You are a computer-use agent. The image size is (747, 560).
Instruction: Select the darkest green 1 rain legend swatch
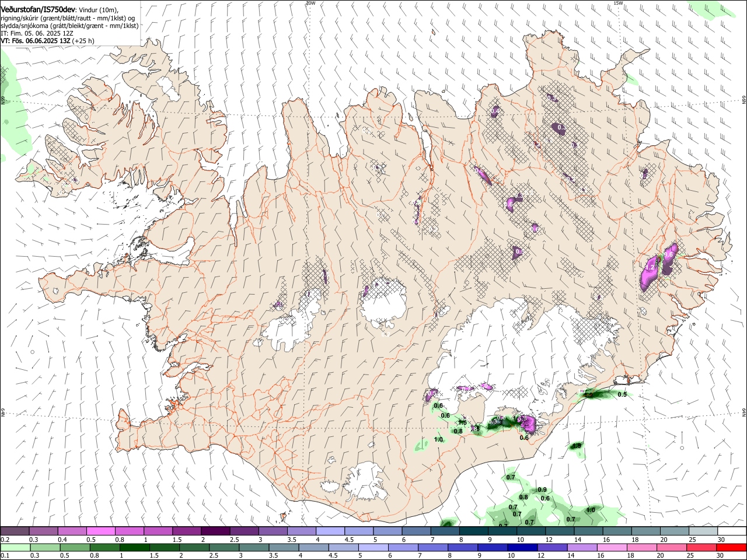[x=134, y=547]
